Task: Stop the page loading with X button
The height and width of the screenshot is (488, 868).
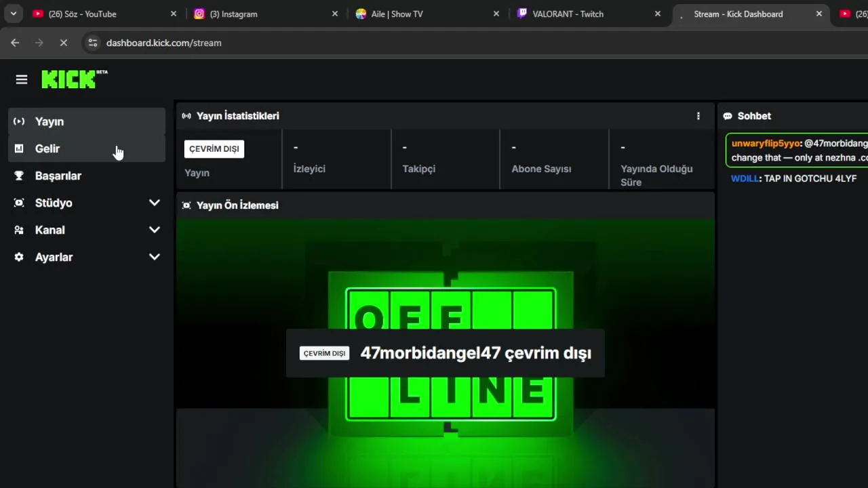Action: pyautogui.click(x=64, y=43)
